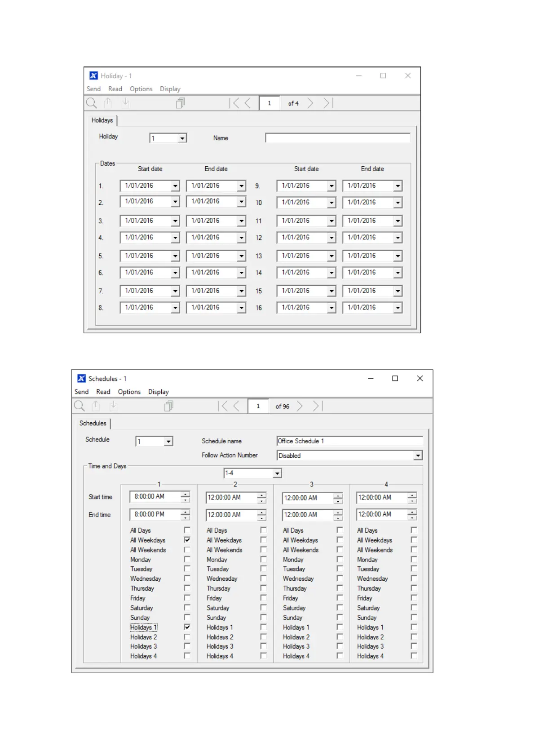Uncheck All Weekdays in period 1
This screenshot has height=756, width=535.
pyautogui.click(x=187, y=540)
